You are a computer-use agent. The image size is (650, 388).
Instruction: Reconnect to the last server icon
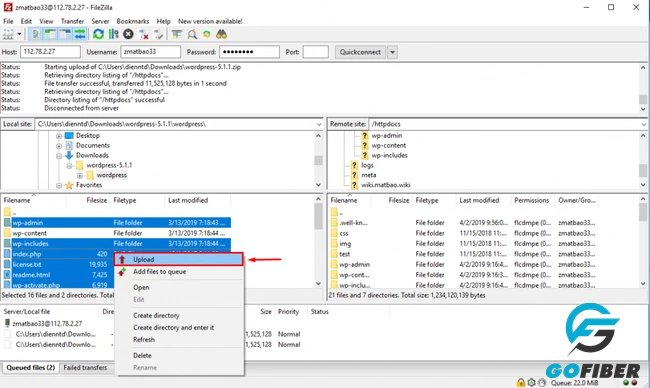[x=158, y=34]
